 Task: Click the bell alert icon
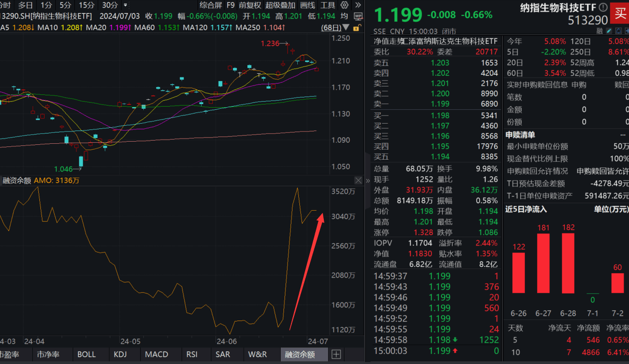tap(618, 31)
